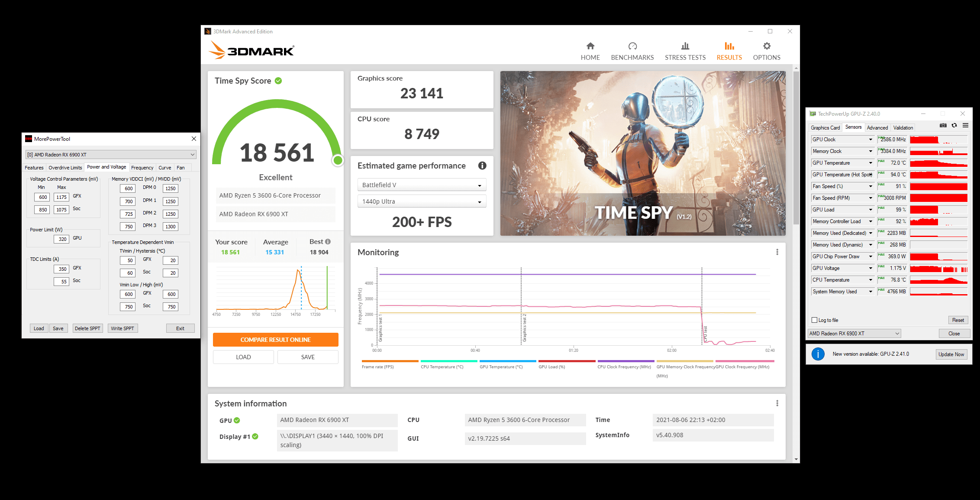
Task: Click the GPU-Z screenshot camera icon
Action: (x=943, y=126)
